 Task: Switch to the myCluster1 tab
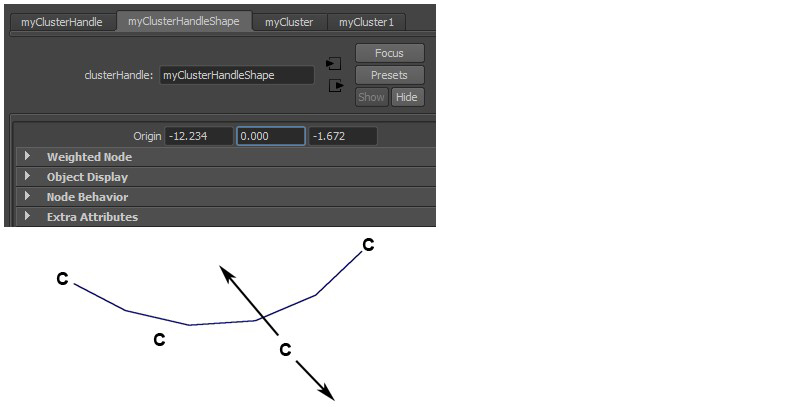[366, 22]
